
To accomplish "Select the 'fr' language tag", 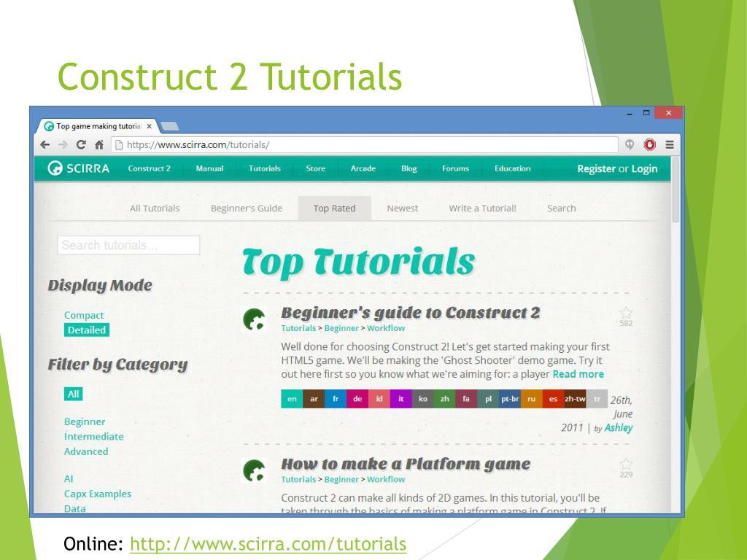I will (336, 399).
